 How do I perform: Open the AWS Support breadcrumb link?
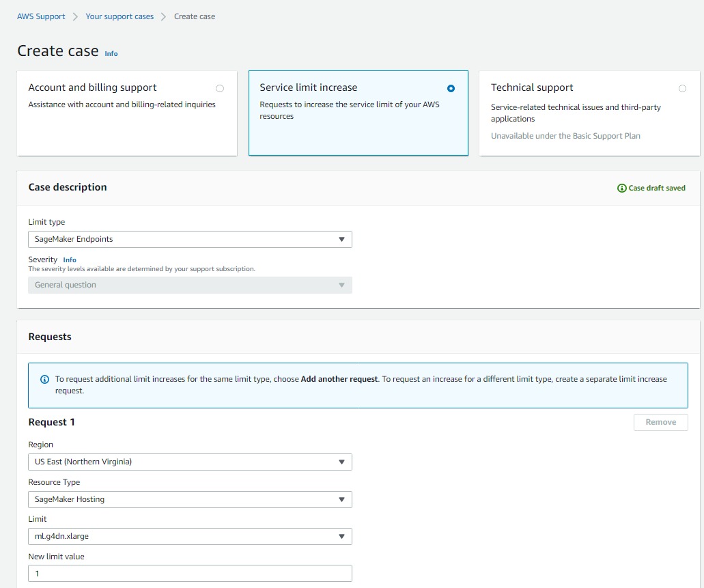[x=41, y=16]
